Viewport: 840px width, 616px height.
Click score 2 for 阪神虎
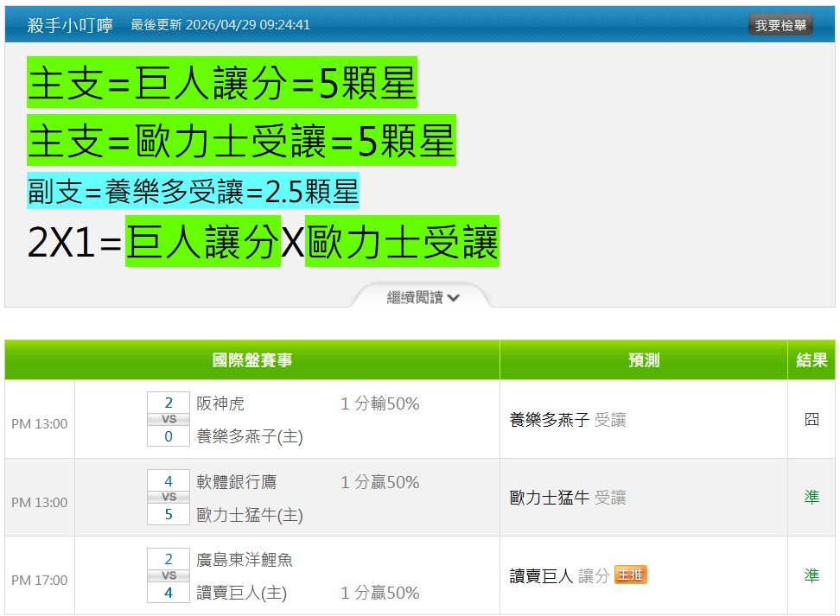169,403
